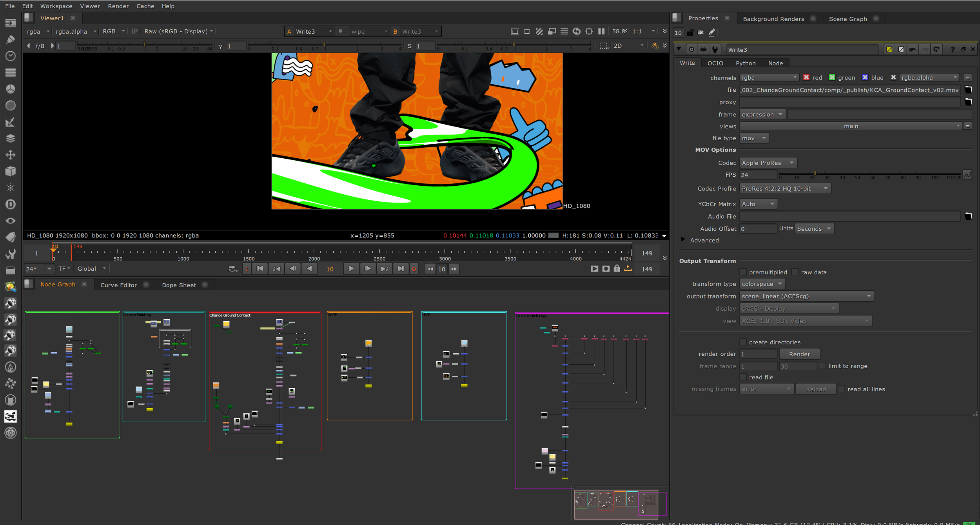Image resolution: width=980 pixels, height=525 pixels.
Task: Expand the Advanced section
Action: (683, 240)
